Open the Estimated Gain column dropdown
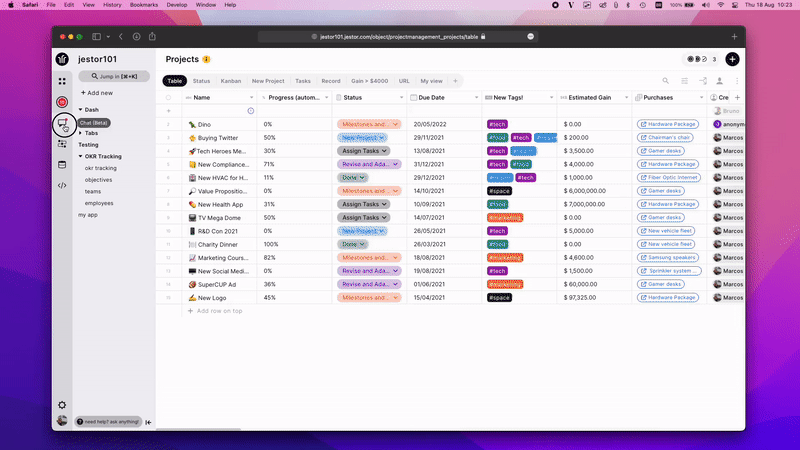 tap(626, 97)
